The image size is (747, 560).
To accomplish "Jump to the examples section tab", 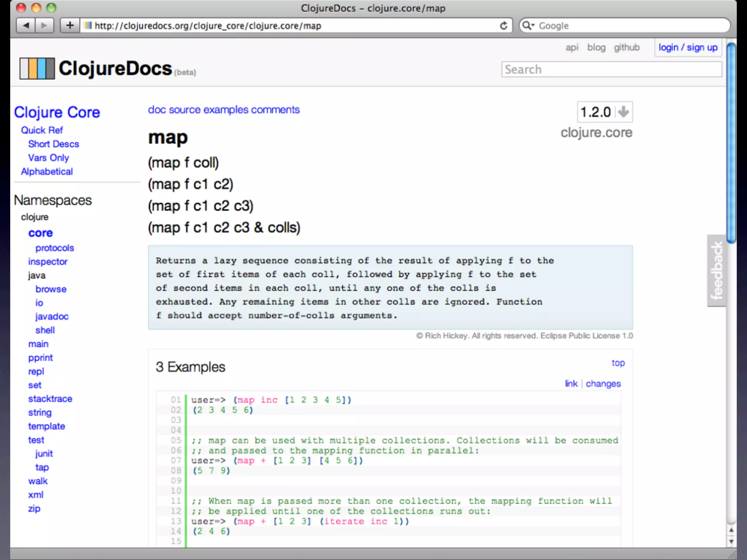I will pyautogui.click(x=226, y=110).
